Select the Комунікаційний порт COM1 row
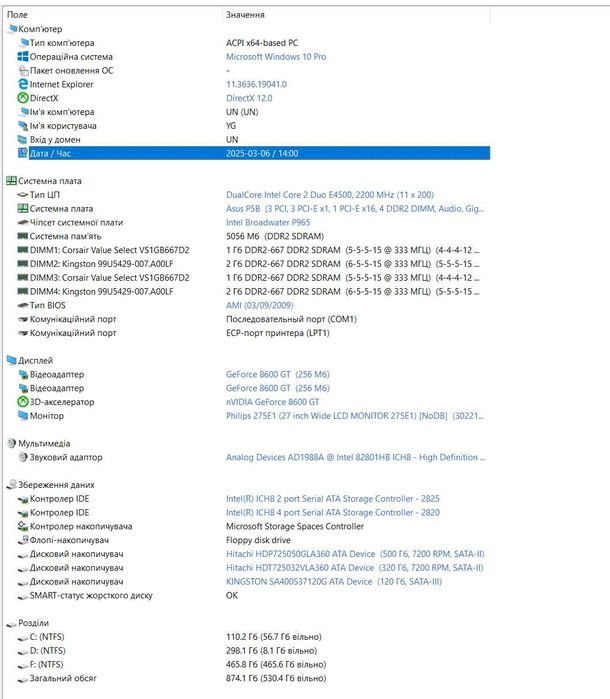 [253, 319]
